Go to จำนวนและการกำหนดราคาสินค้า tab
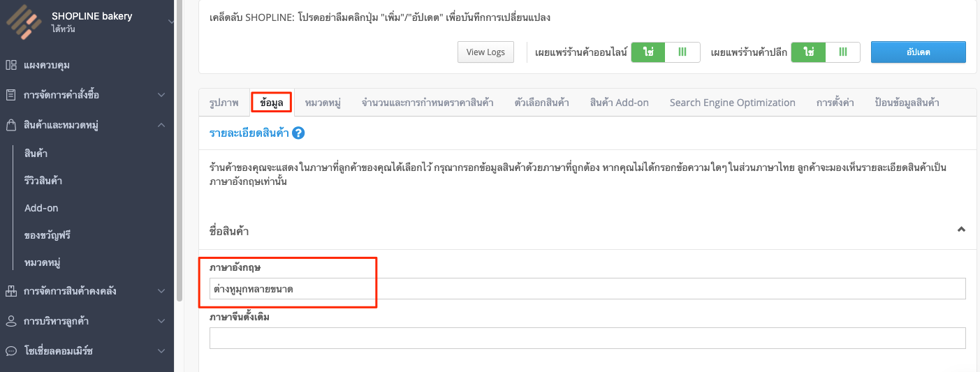The height and width of the screenshot is (372, 980). [x=427, y=103]
